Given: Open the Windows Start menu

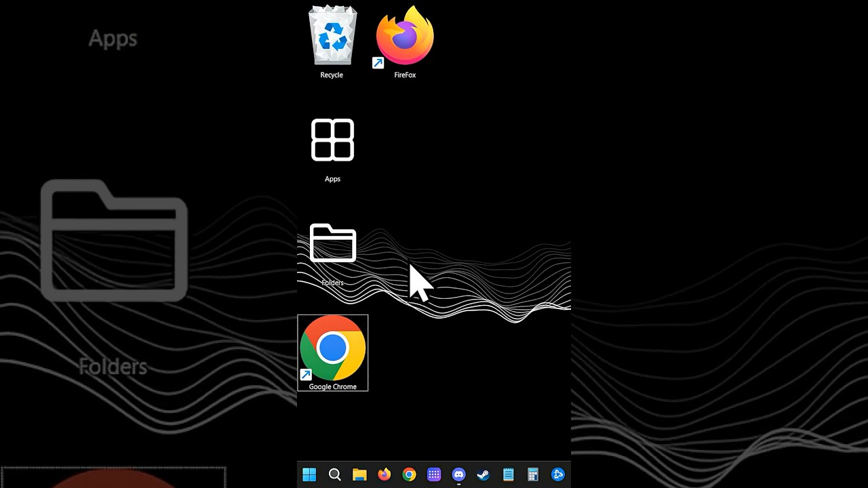Looking at the screenshot, I should [309, 474].
